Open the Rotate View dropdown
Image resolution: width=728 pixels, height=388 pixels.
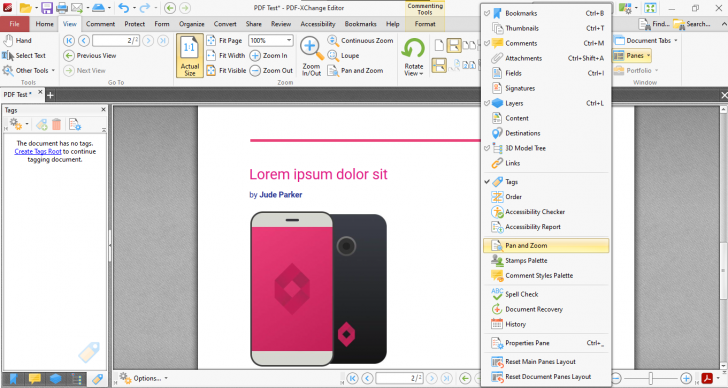(413, 57)
